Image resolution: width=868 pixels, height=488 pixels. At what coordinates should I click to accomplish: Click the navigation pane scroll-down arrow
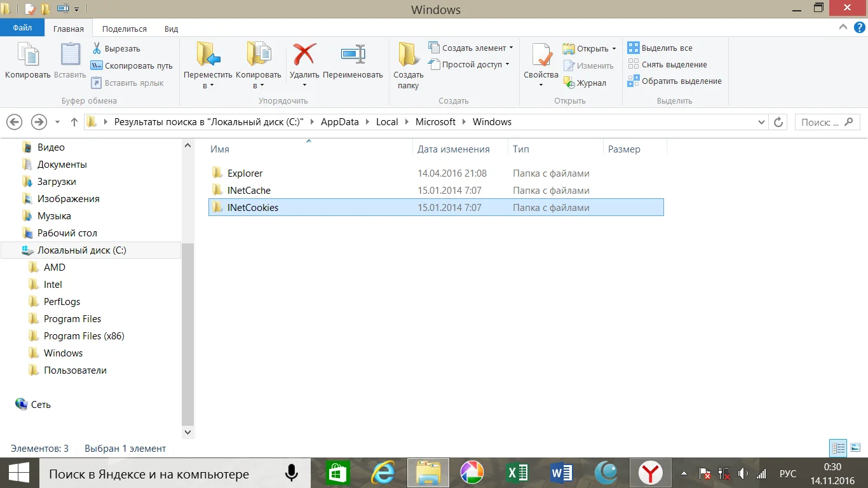187,432
